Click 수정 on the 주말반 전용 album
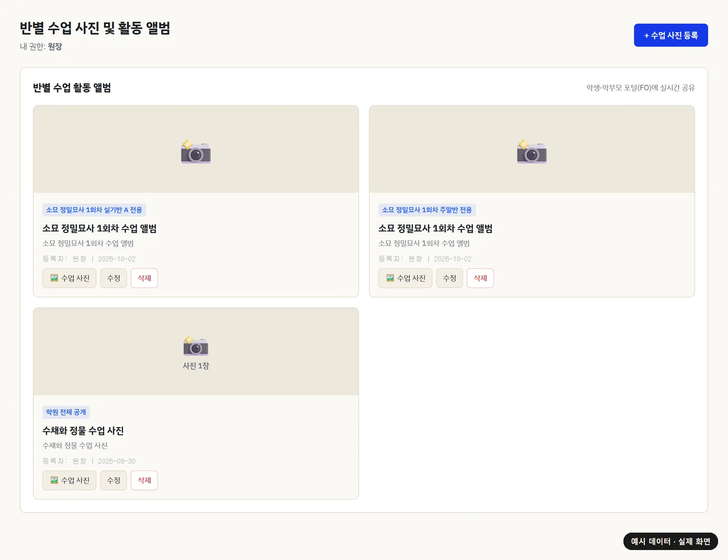This screenshot has width=728, height=560. pyautogui.click(x=449, y=278)
